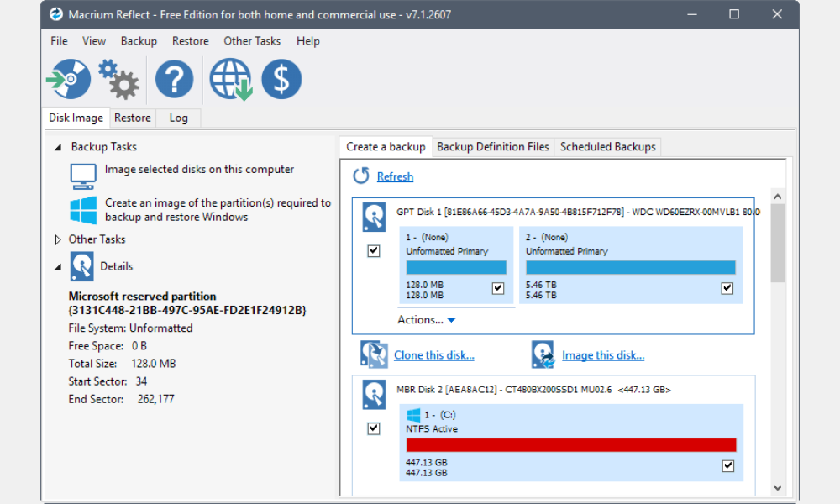Expand the Other Tasks tree section
This screenshot has width=840, height=504.
coord(58,239)
